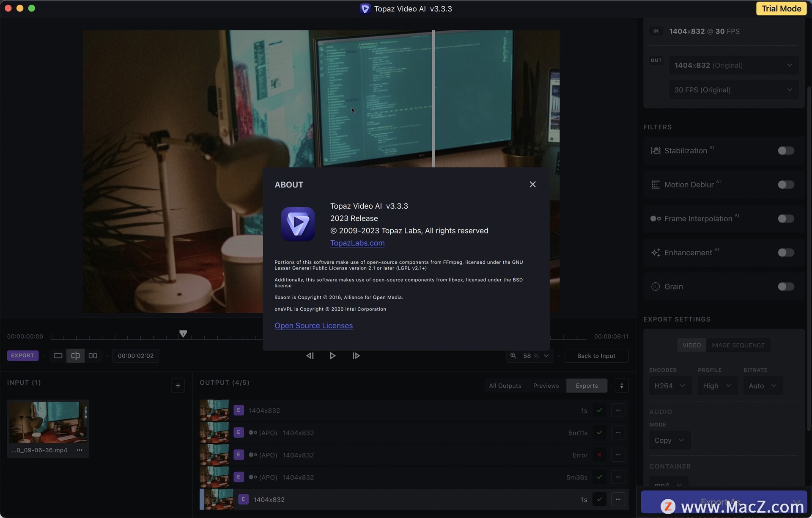Open the 58% zoom dropdown
Image resolution: width=812 pixels, height=518 pixels.
point(535,355)
